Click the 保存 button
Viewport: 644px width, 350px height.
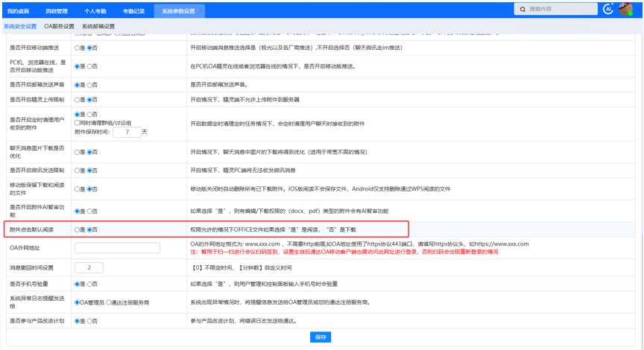[x=321, y=337]
